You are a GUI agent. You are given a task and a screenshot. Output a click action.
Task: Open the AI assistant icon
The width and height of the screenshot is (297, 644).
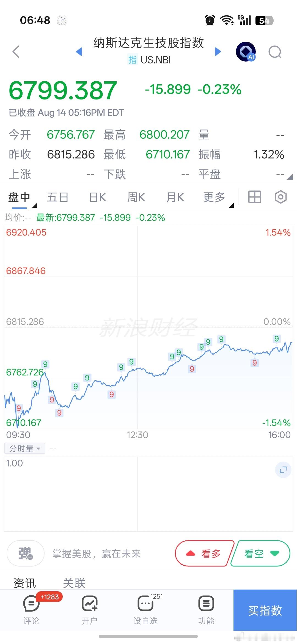[246, 52]
